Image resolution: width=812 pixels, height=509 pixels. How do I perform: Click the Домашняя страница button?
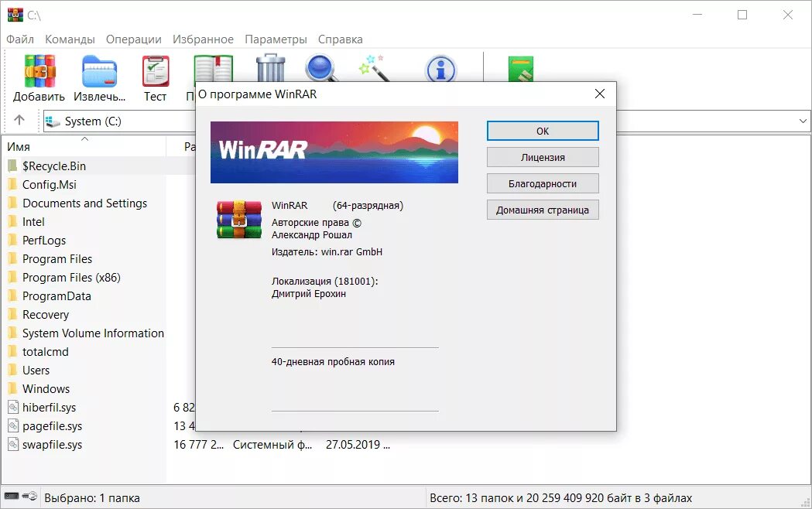[543, 210]
